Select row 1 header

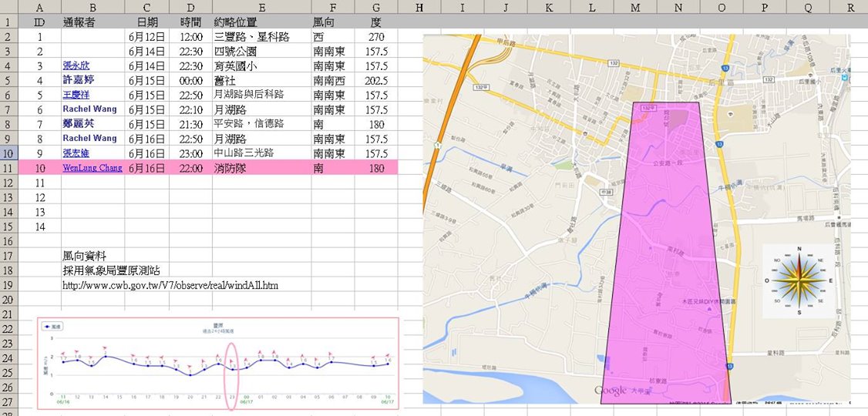click(8, 22)
